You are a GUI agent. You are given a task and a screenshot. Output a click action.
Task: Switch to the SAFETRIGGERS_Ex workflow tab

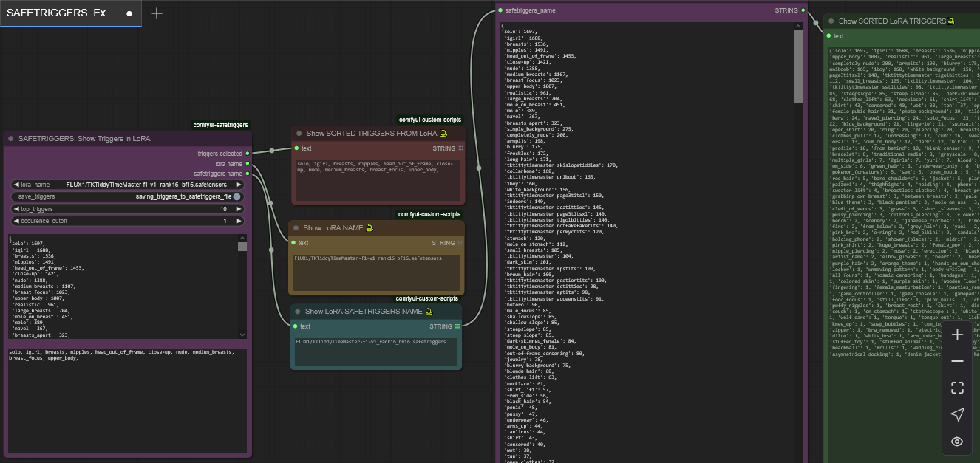point(61,13)
